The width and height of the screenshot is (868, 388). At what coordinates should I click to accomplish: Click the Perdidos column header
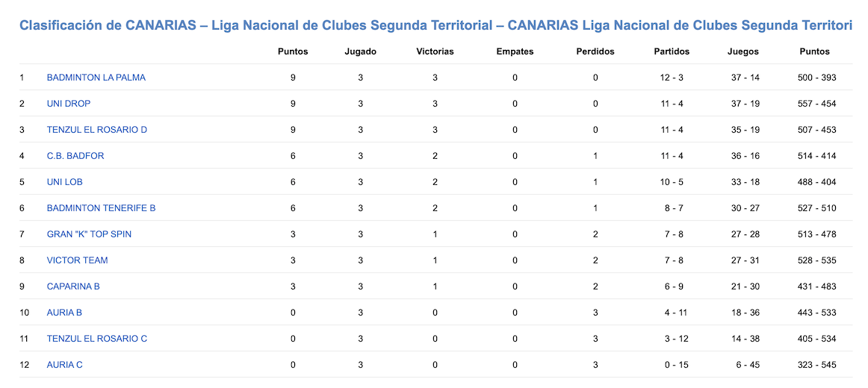tap(595, 51)
